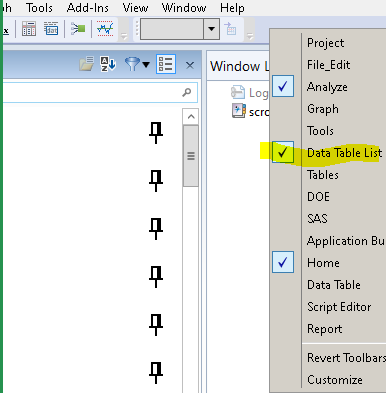386x393 pixels.
Task: Uncheck the Analyze toolbar
Action: (327, 87)
